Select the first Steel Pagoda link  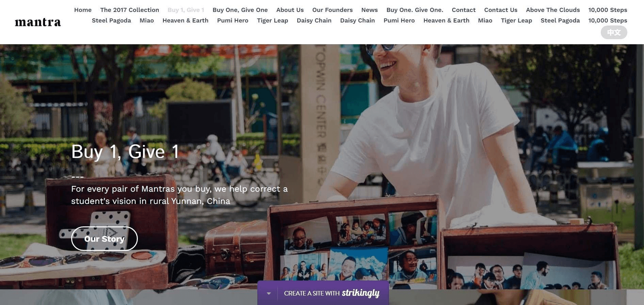[111, 20]
